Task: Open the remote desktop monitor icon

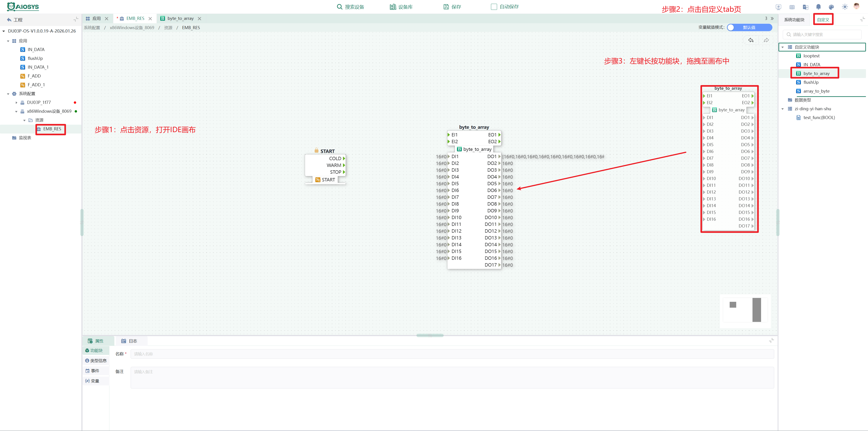Action: [778, 7]
